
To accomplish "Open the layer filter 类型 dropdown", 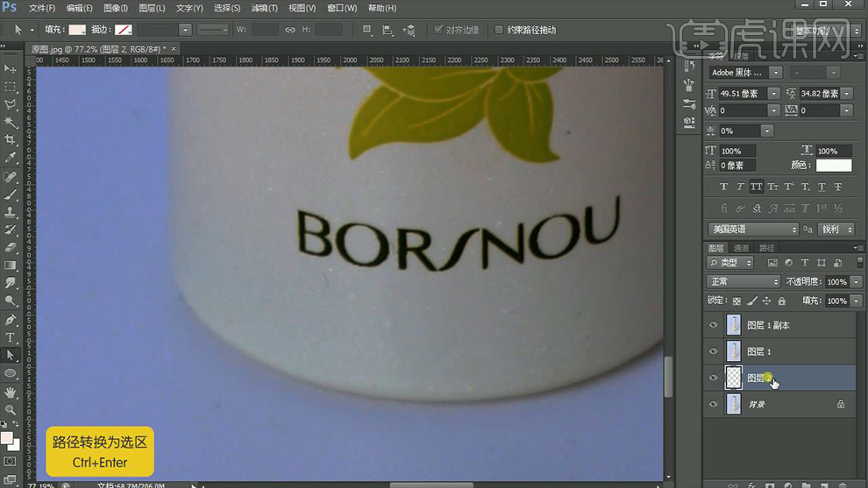I will [x=730, y=262].
